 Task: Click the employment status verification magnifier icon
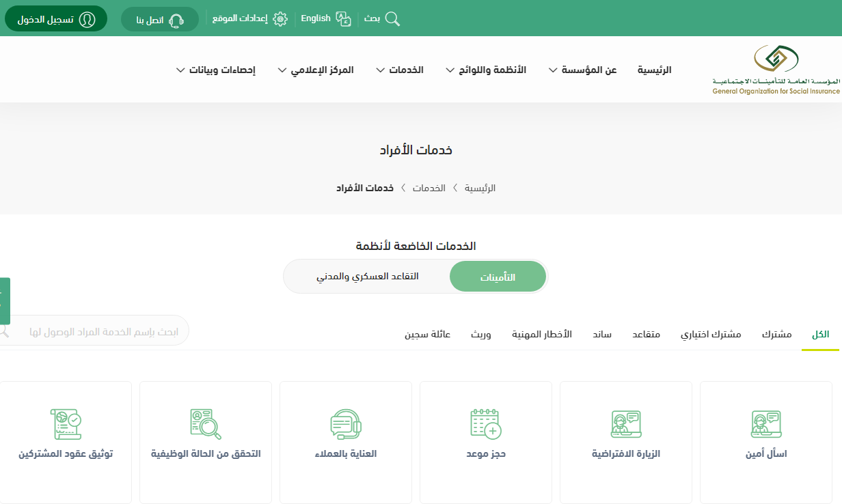(x=206, y=424)
